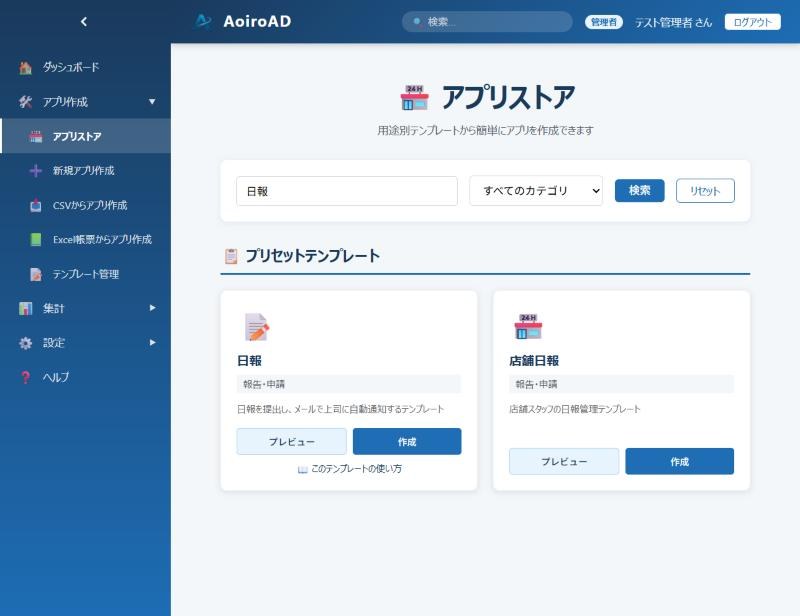The image size is (800, 616).
Task: Open 新規アプリ作成 menu item
Action: 85,170
